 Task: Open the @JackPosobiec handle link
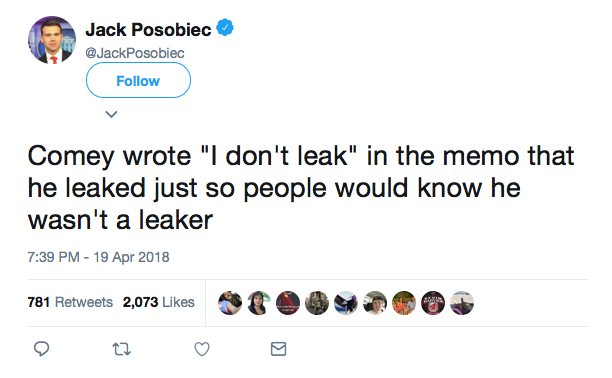point(135,53)
